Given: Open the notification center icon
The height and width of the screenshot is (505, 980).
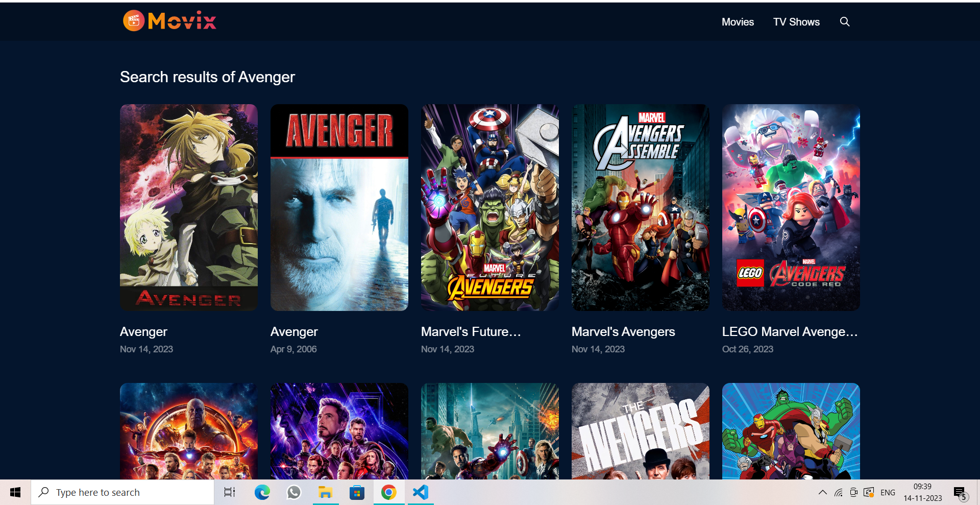Looking at the screenshot, I should click(961, 493).
